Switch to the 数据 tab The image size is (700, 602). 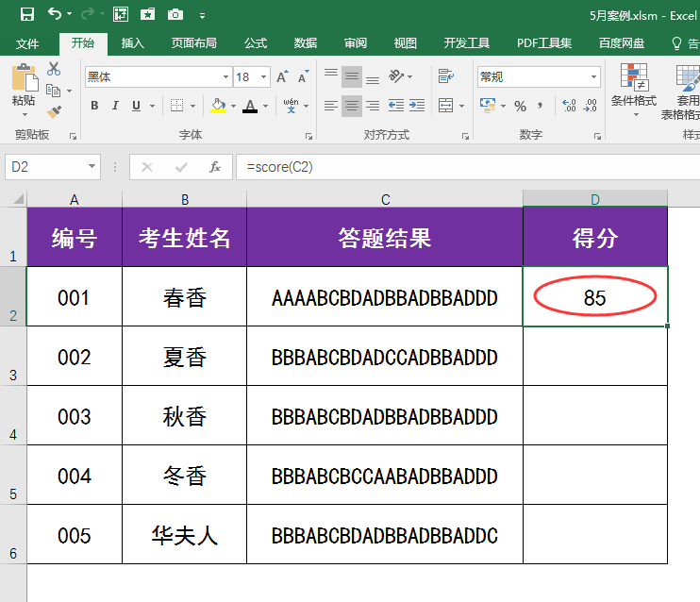[306, 43]
